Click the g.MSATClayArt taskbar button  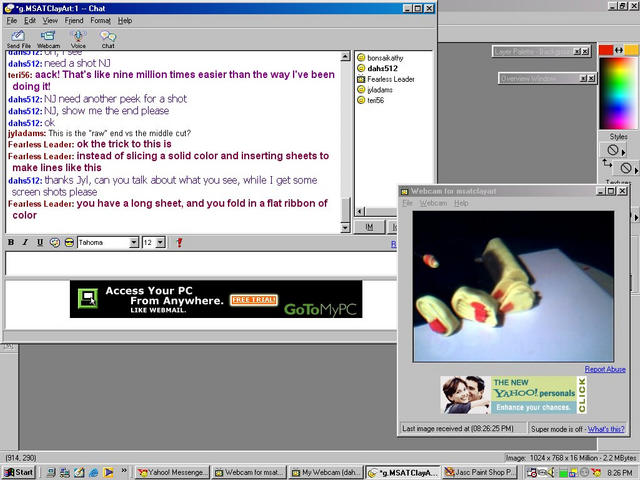tap(403, 472)
